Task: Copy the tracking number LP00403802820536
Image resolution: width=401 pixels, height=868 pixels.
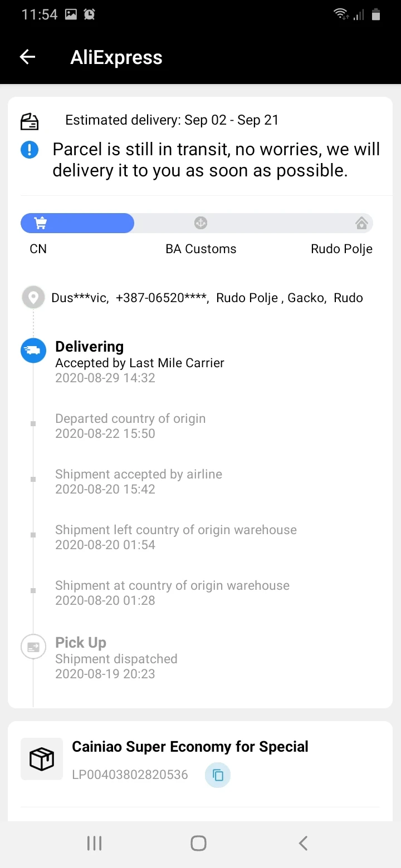Action: click(218, 775)
